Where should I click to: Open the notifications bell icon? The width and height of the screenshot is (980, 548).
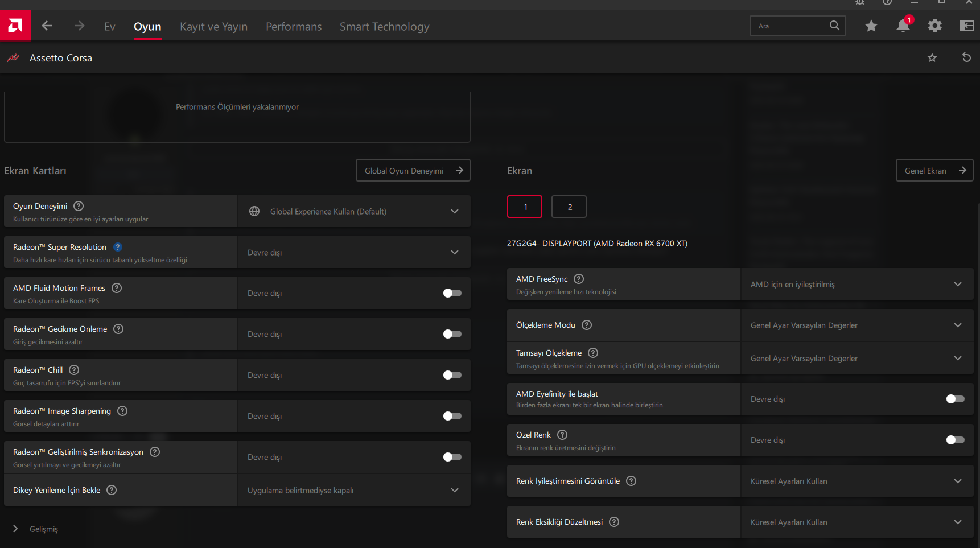pos(903,26)
